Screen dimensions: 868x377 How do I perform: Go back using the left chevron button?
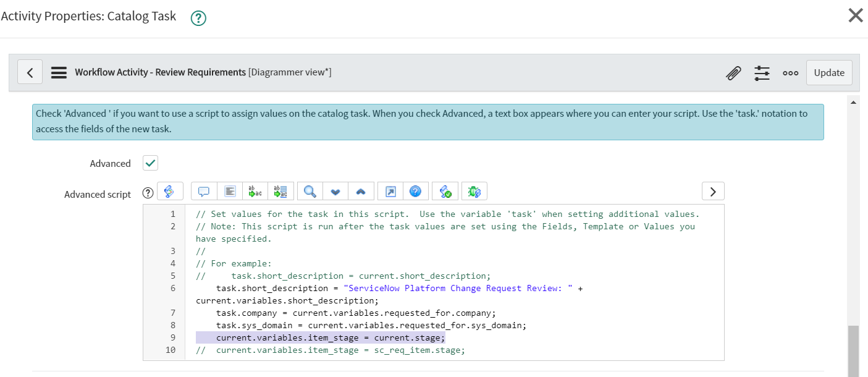pyautogui.click(x=30, y=72)
